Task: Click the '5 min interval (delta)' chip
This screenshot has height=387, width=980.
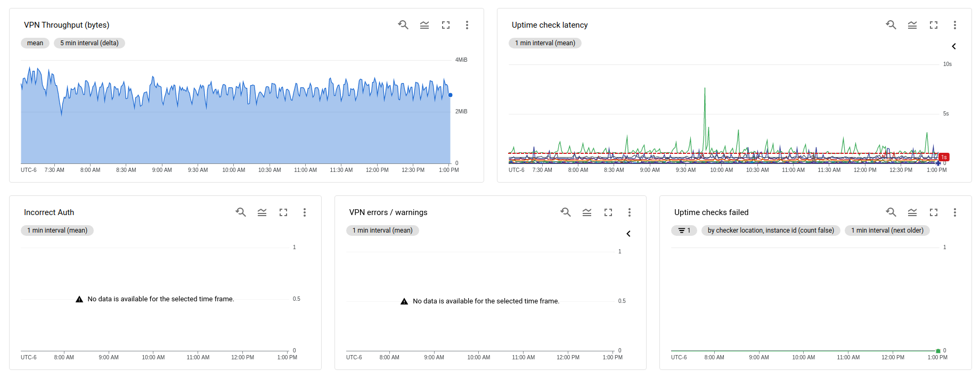Action: pos(89,43)
